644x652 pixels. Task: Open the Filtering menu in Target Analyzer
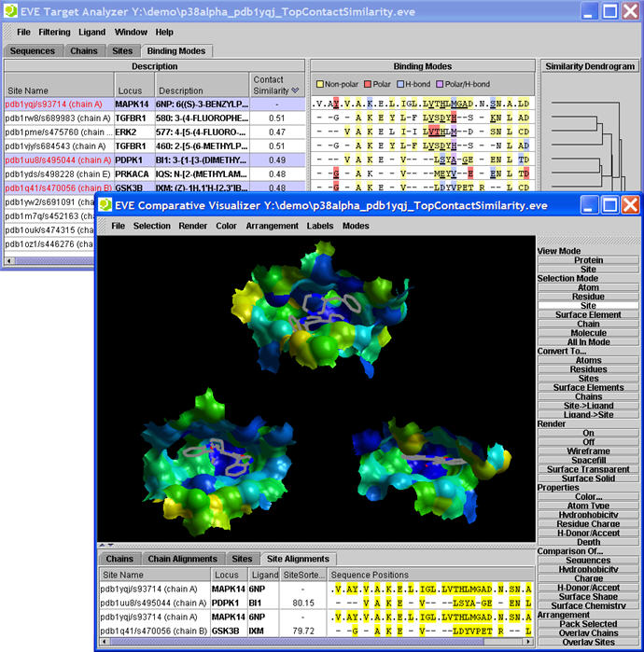(54, 32)
